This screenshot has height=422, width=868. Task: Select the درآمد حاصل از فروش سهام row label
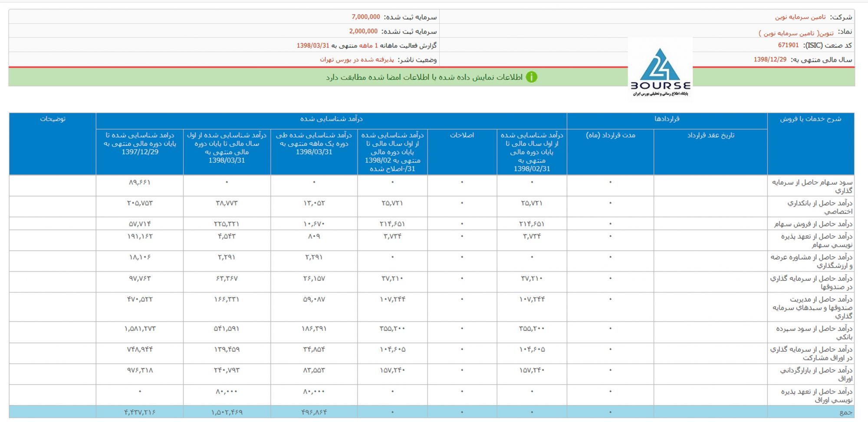pyautogui.click(x=813, y=224)
